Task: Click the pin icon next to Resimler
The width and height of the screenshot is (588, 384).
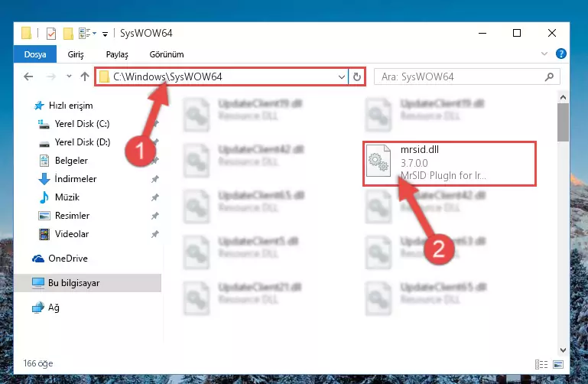Action: pyautogui.click(x=154, y=216)
